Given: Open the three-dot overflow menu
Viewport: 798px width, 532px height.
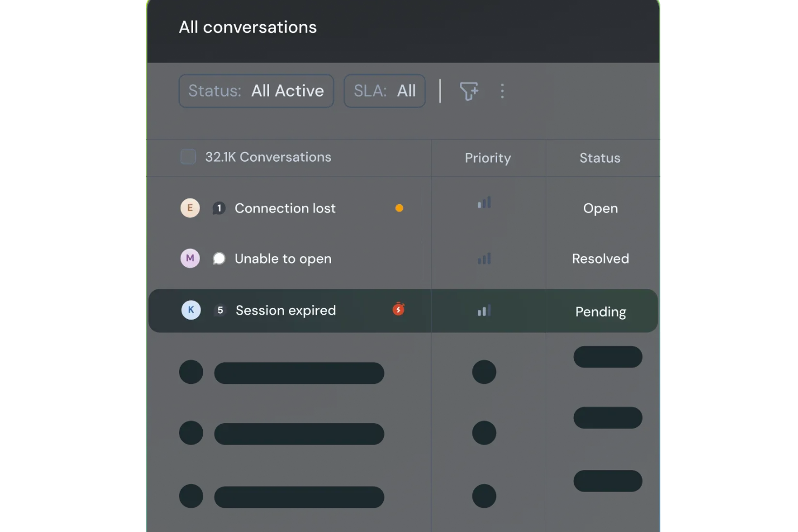Looking at the screenshot, I should 502,91.
